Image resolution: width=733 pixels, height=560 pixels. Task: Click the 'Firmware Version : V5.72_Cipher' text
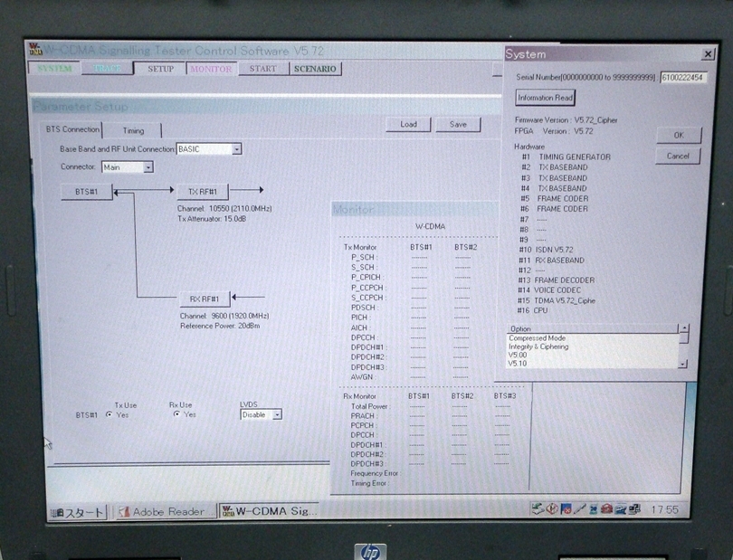pos(566,120)
